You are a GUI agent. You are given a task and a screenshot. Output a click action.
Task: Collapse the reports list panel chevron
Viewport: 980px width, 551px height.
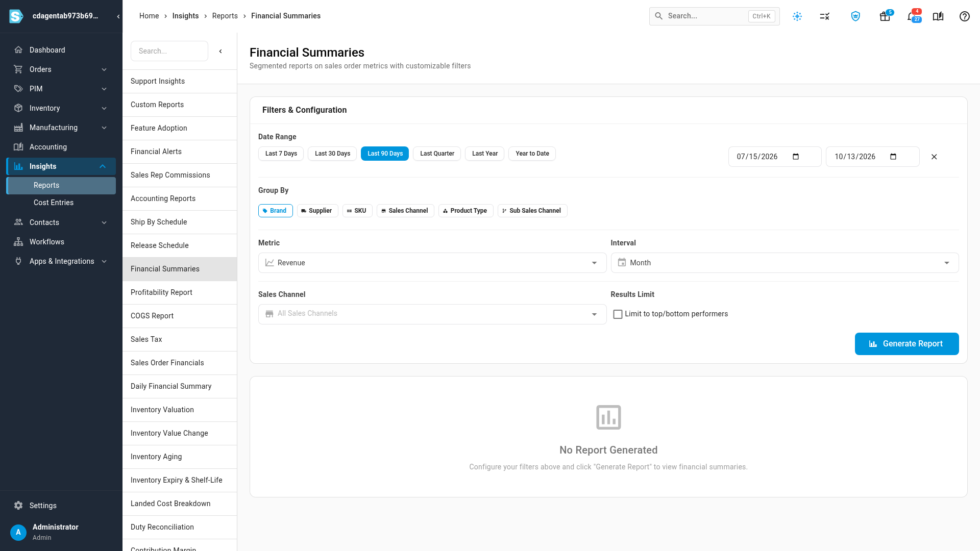coord(220,51)
